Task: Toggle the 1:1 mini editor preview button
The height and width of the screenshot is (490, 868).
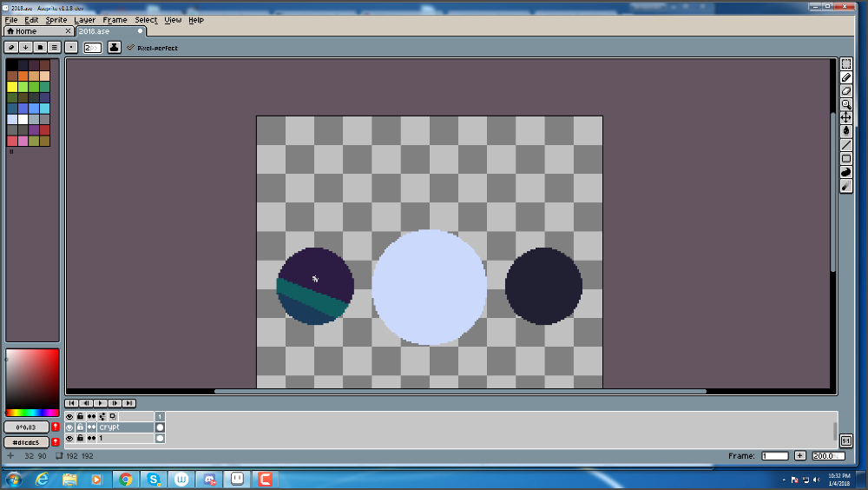Action: point(845,440)
